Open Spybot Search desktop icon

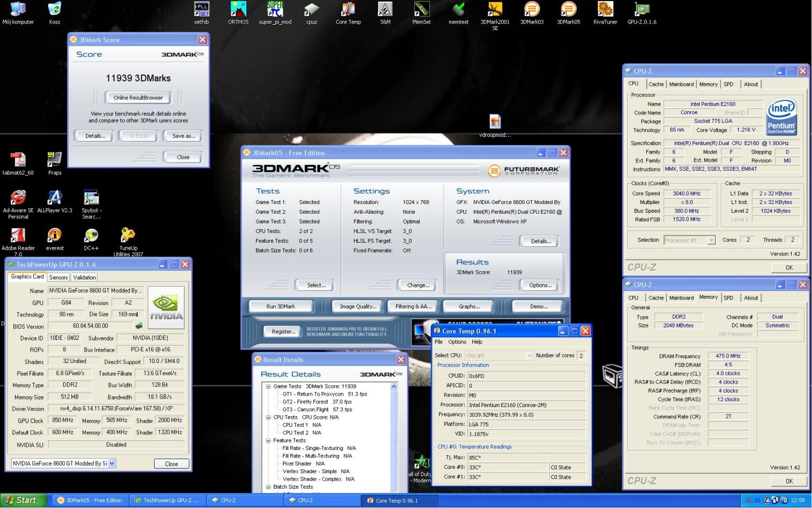coord(91,205)
